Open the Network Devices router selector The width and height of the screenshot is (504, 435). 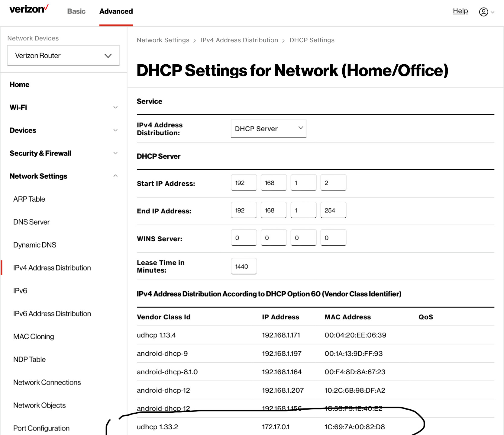pos(63,55)
